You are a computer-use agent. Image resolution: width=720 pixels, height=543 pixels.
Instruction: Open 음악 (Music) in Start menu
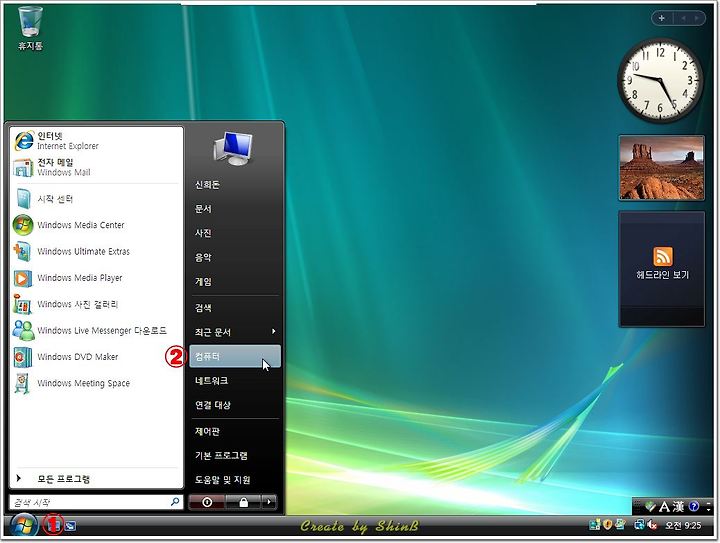(x=235, y=258)
